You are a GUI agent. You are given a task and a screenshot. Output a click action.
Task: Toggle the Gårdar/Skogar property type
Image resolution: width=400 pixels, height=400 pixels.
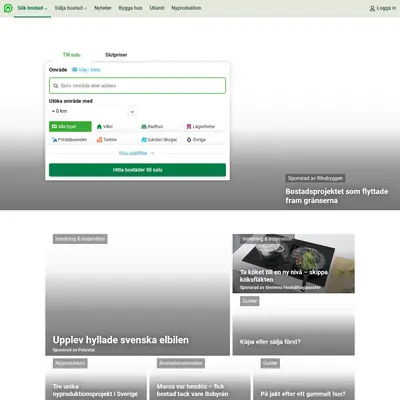point(160,140)
